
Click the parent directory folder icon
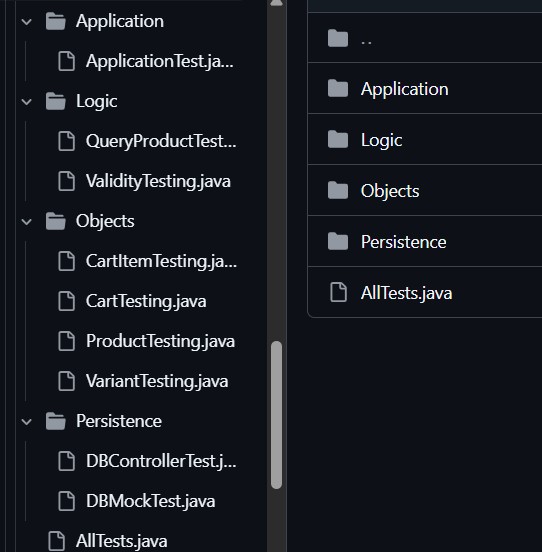pos(338,38)
